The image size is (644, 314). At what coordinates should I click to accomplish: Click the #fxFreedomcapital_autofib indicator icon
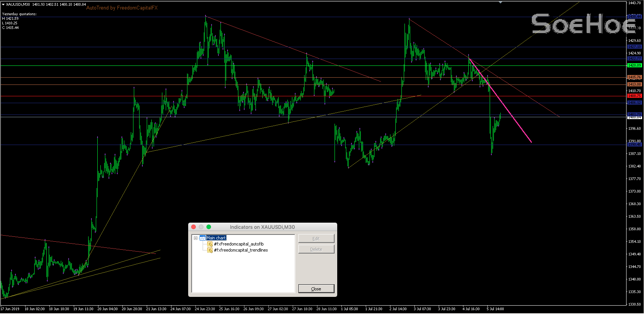[x=210, y=244]
